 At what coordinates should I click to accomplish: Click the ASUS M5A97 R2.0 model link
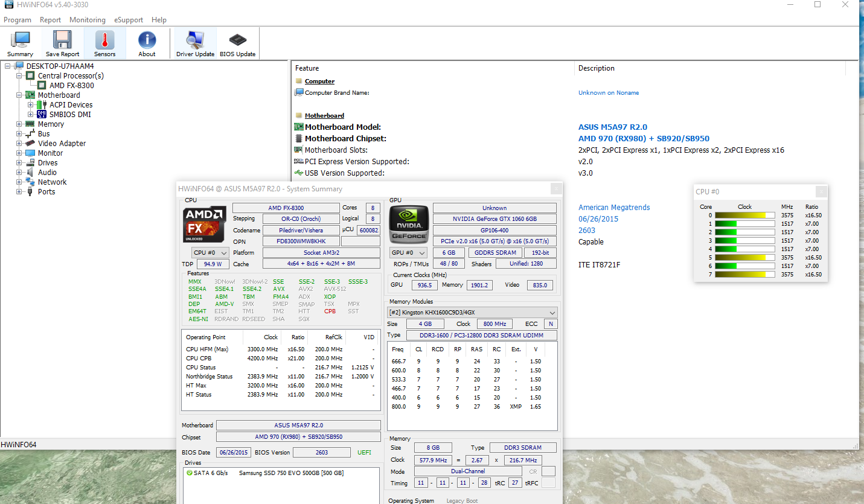[613, 127]
